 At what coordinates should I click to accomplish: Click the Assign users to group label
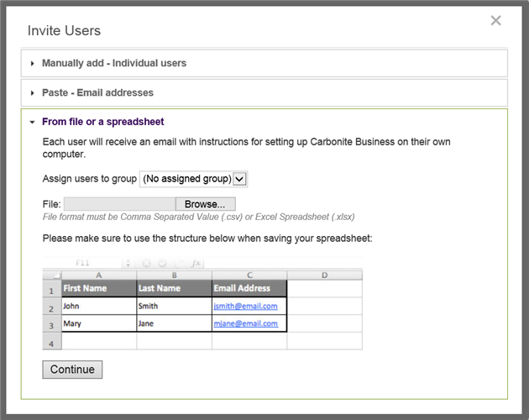coord(89,179)
